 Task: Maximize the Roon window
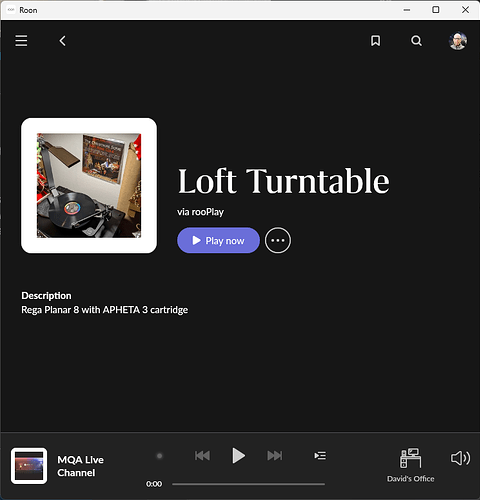[x=435, y=10]
